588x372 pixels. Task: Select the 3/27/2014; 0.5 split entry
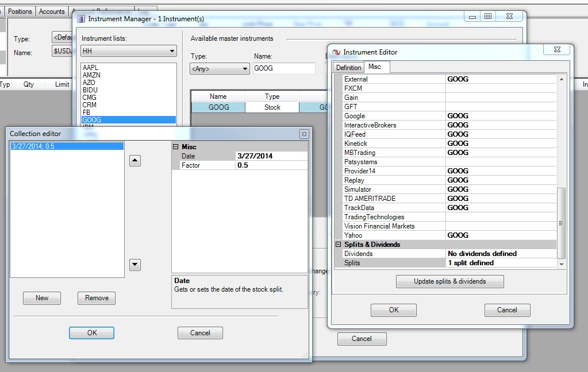[x=67, y=146]
